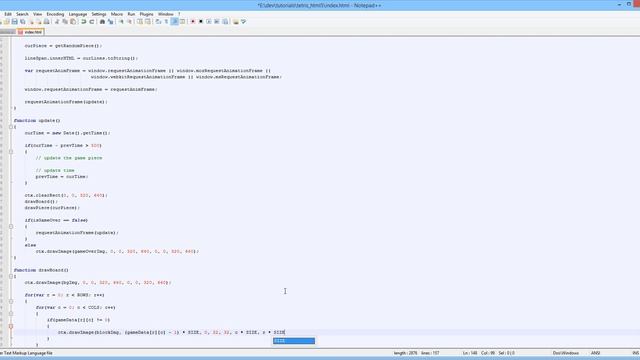Image resolution: width=640 pixels, height=360 pixels.
Task: Open the Macro menu
Action: click(x=117, y=14)
